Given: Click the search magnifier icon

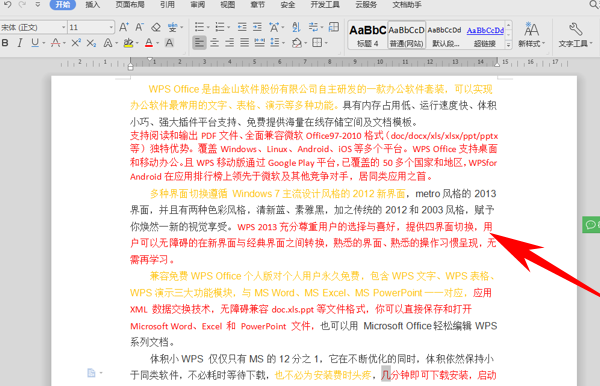Looking at the screenshot, I should tap(594, 5).
